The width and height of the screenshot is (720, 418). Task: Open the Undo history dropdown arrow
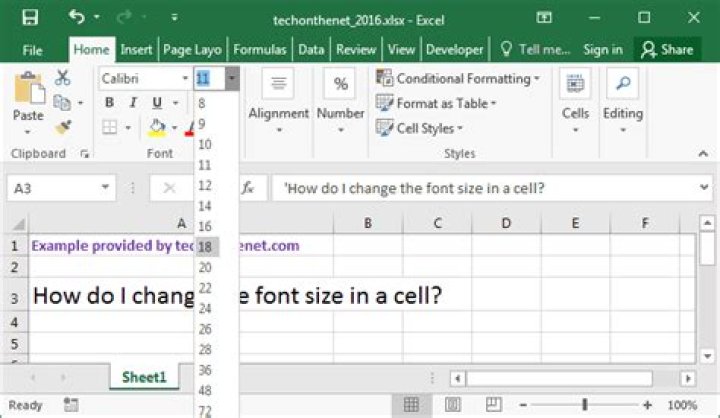tap(97, 17)
